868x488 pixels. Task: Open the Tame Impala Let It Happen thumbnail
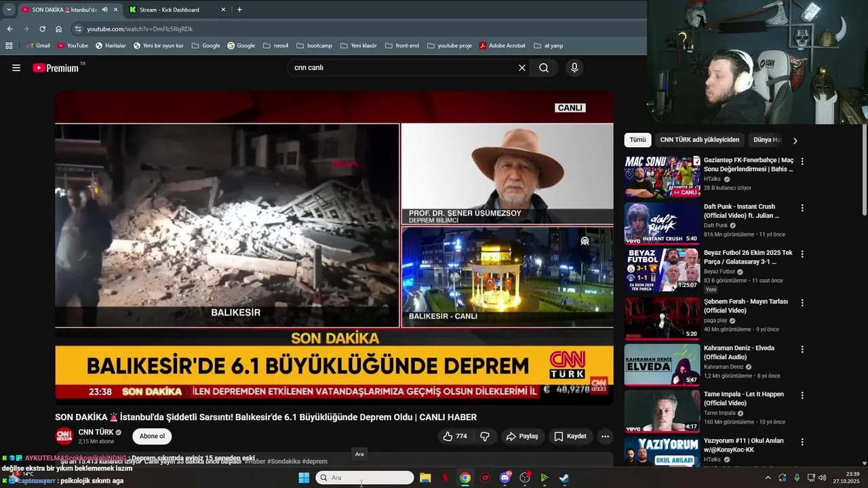[662, 411]
